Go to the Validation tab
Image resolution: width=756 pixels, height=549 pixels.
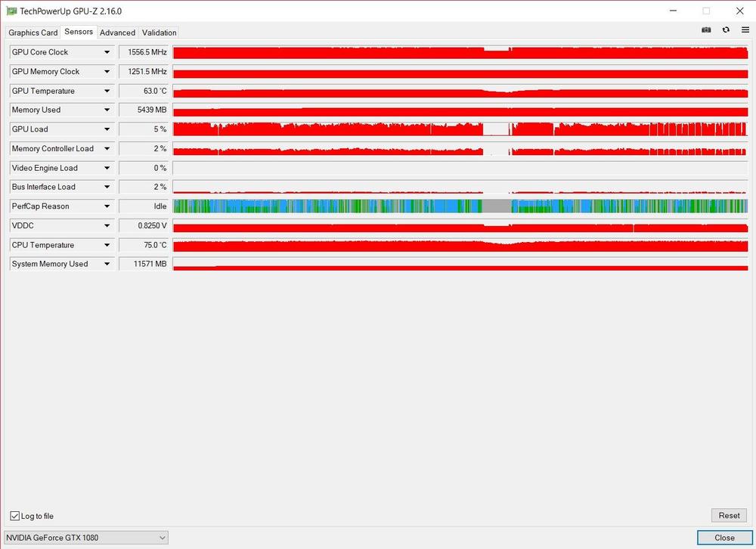pos(160,33)
